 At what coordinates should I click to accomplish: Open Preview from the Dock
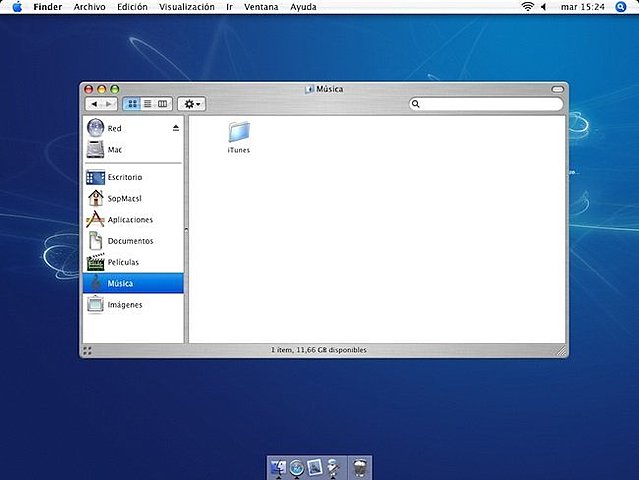(315, 468)
